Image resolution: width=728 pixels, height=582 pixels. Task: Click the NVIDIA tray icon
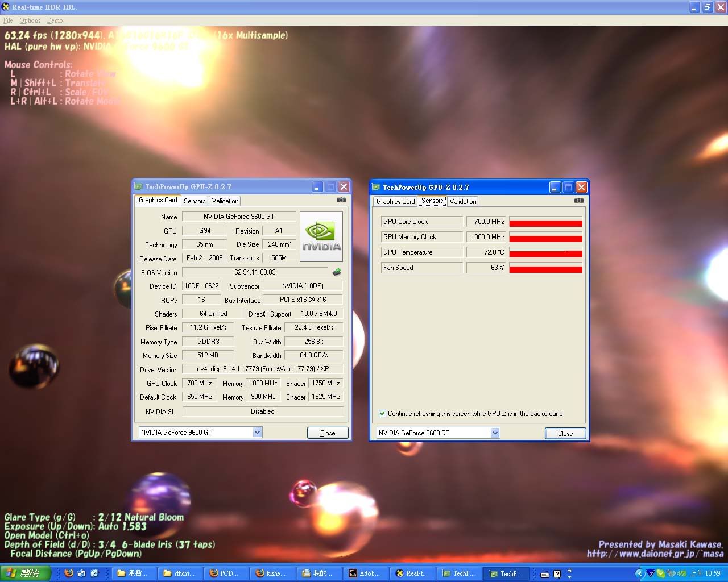(681, 573)
